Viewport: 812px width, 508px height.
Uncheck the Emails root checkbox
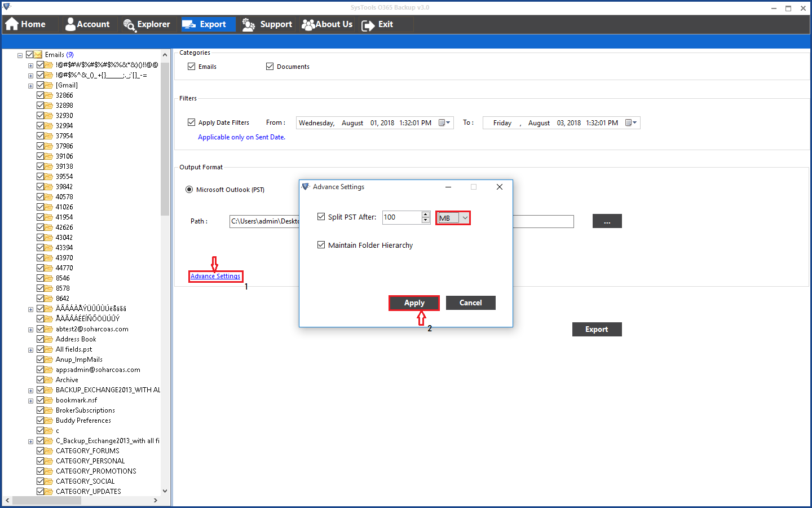coord(30,55)
